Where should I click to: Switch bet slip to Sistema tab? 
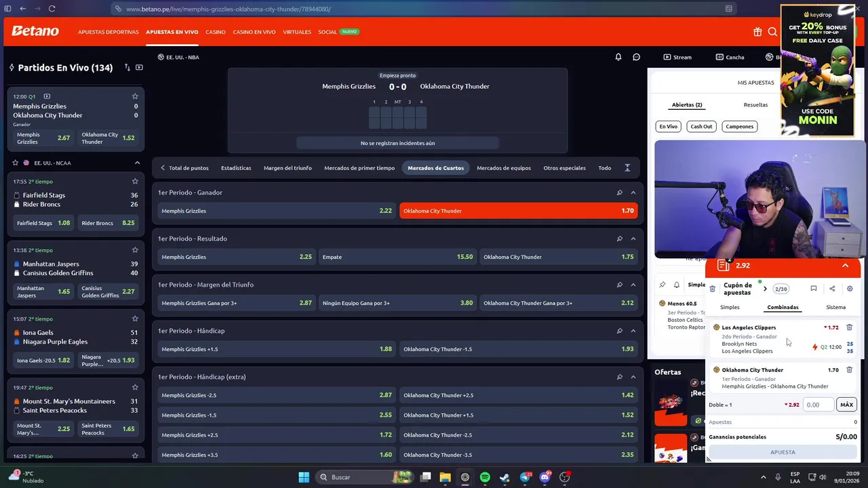[x=835, y=308]
